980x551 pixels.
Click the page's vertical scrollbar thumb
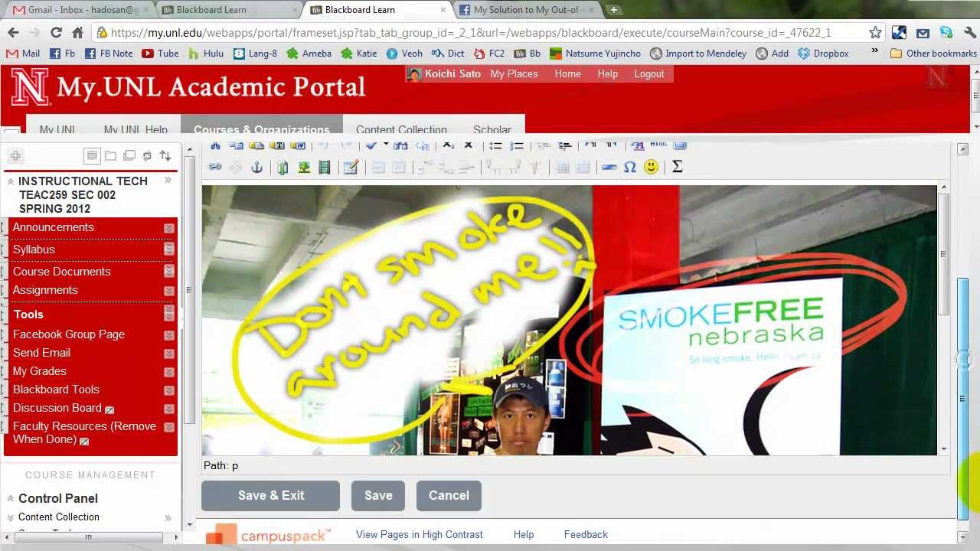963,398
